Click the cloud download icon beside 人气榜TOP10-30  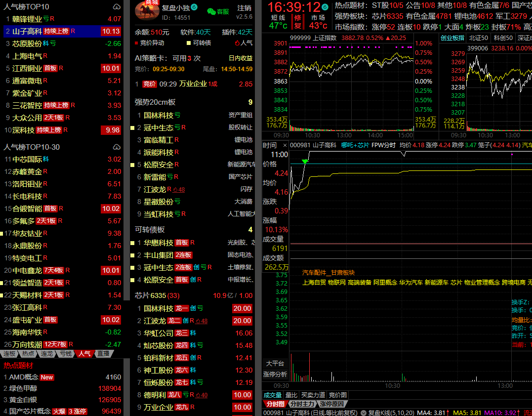[x=117, y=147]
